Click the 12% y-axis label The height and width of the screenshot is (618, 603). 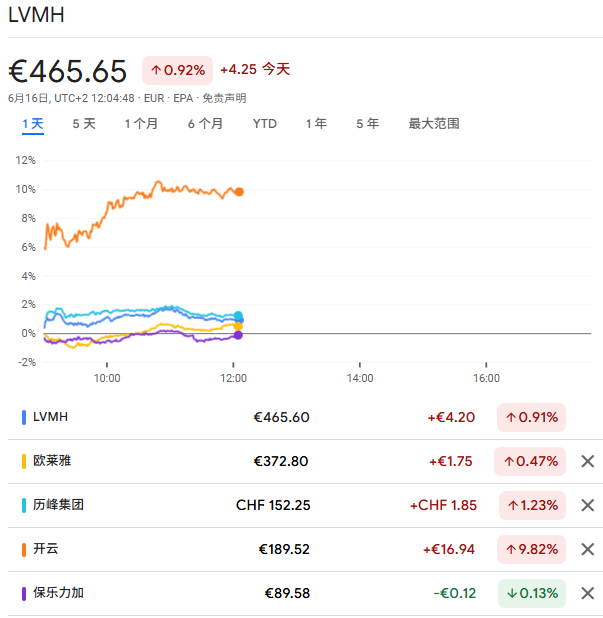click(x=26, y=160)
